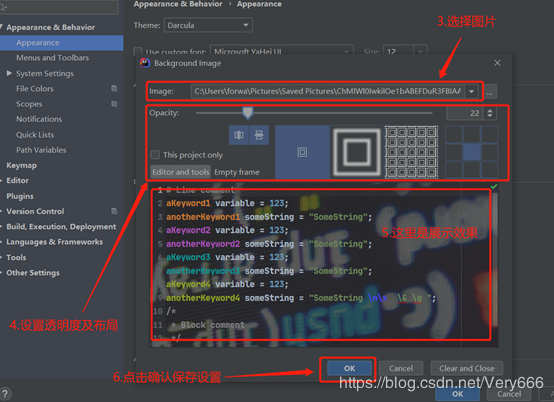The width and height of the screenshot is (554, 402).
Task: Confirm the Background Image dialog with OK
Action: [349, 368]
